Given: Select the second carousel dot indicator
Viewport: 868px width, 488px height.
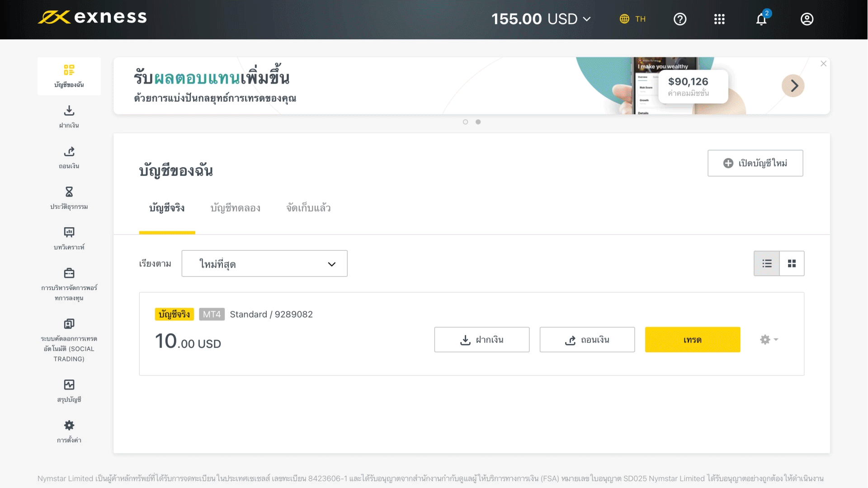Looking at the screenshot, I should (478, 122).
